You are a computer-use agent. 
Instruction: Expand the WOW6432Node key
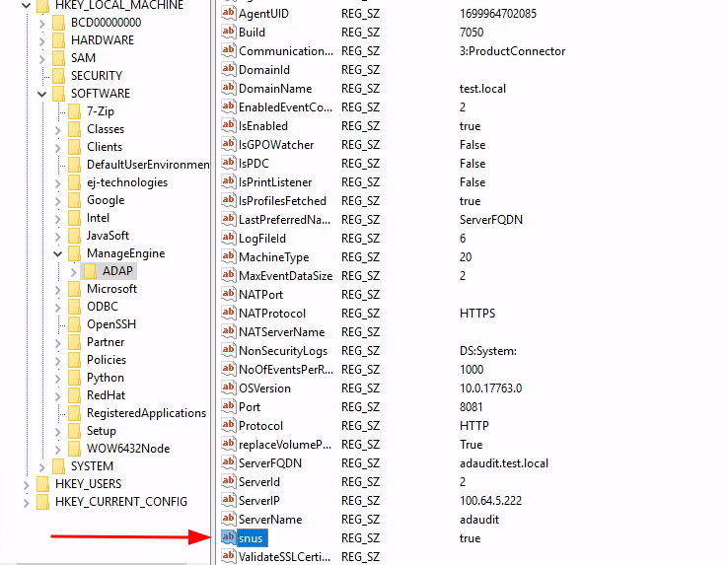click(x=57, y=449)
